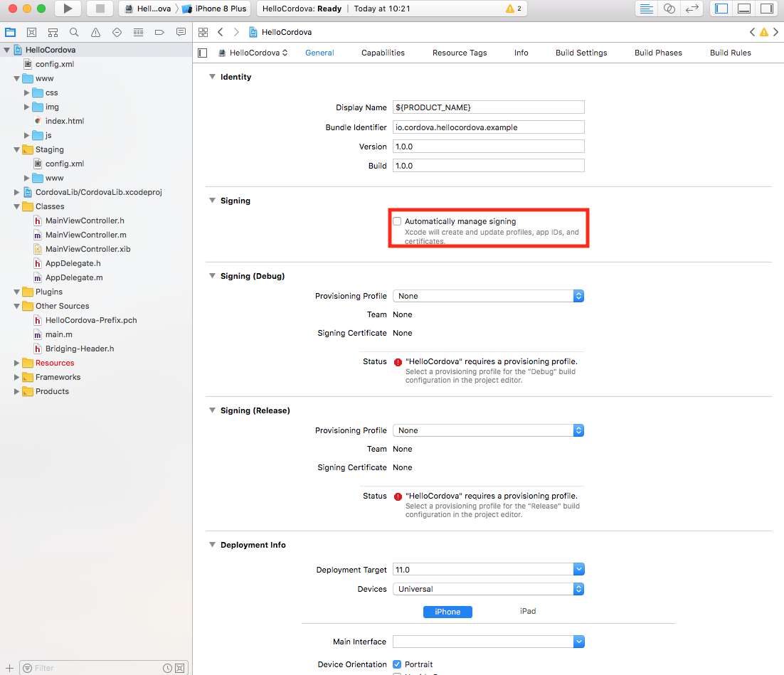
Task: Expand CordovaLib.xcodeproj in navigator
Action: tap(16, 192)
